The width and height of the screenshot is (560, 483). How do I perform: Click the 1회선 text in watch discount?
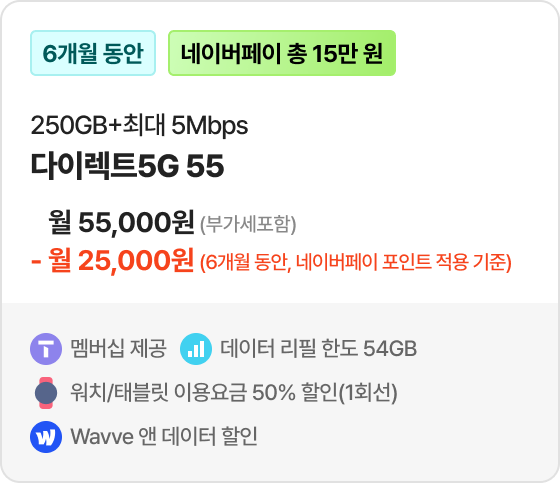[x=370, y=393]
